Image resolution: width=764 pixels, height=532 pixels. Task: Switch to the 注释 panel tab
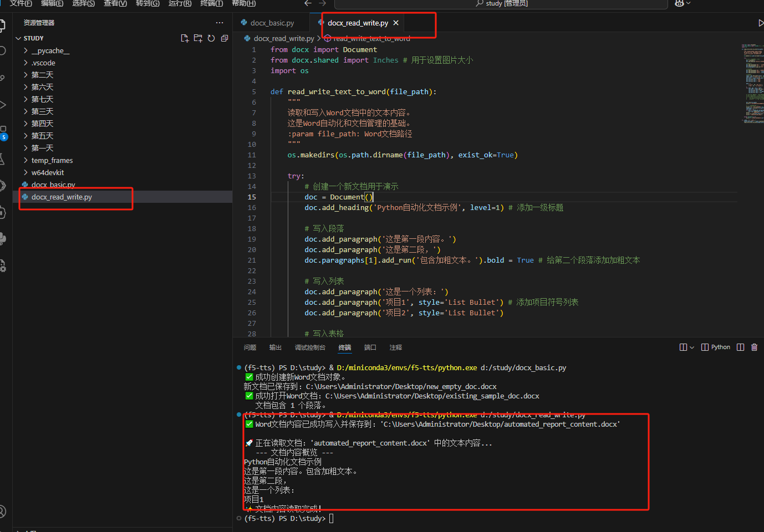click(396, 347)
